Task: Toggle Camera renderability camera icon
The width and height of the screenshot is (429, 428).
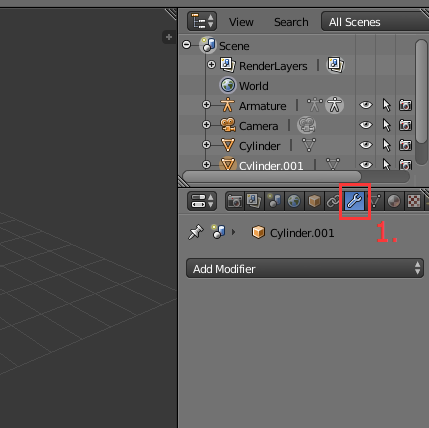Action: [405, 125]
